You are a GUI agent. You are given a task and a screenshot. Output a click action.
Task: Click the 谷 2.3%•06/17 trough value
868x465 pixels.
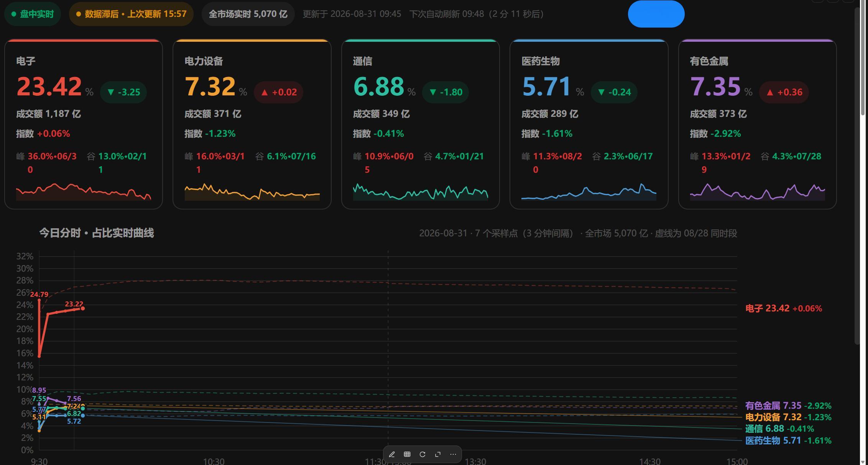(x=623, y=156)
